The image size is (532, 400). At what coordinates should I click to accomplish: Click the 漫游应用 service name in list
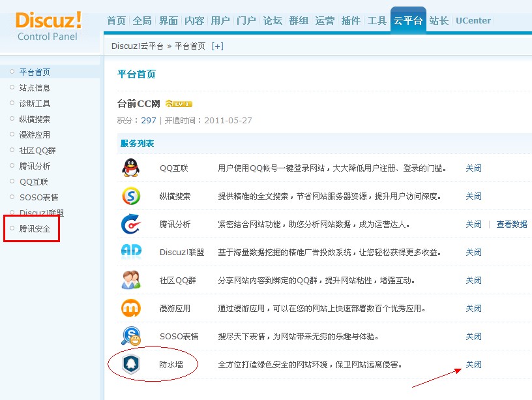[175, 308]
